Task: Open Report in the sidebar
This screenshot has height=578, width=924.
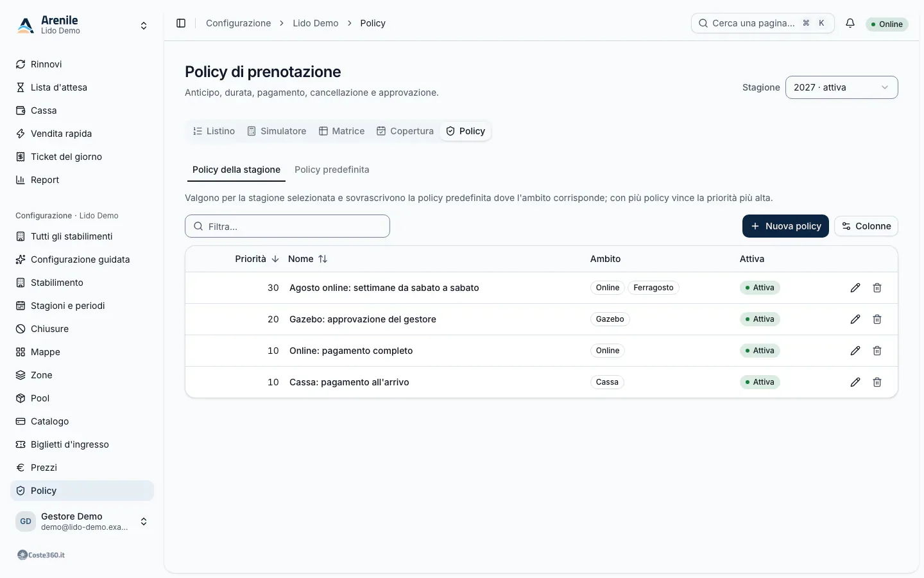Action: (x=82, y=180)
